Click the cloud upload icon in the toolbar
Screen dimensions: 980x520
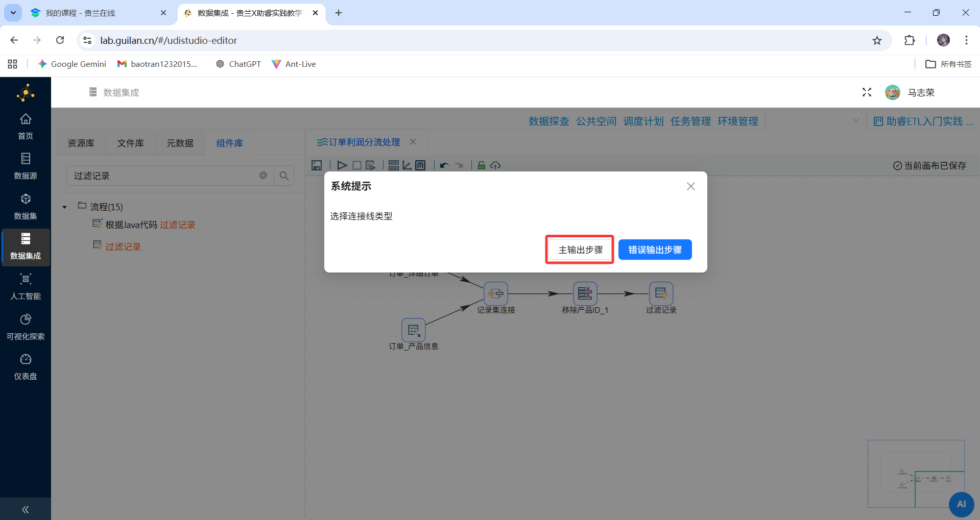495,165
